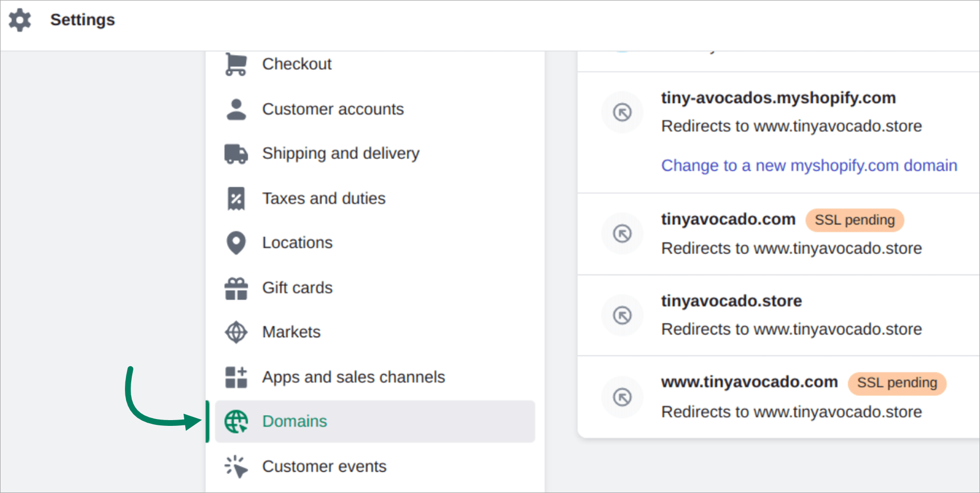Click the Markets globe icon
Screen dimensions: 980x493
tap(236, 332)
